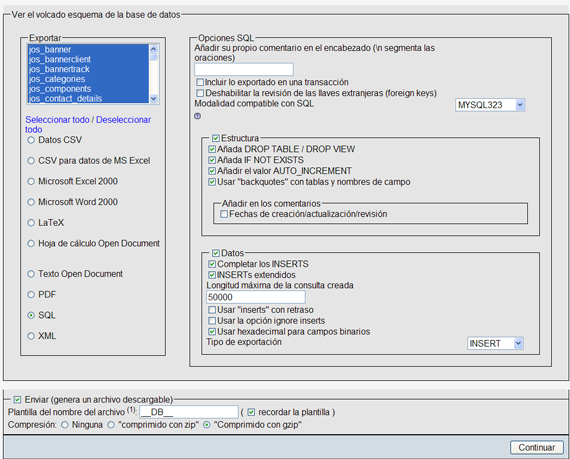
Task: Click the table list scroll-down arrow
Action: click(153, 98)
